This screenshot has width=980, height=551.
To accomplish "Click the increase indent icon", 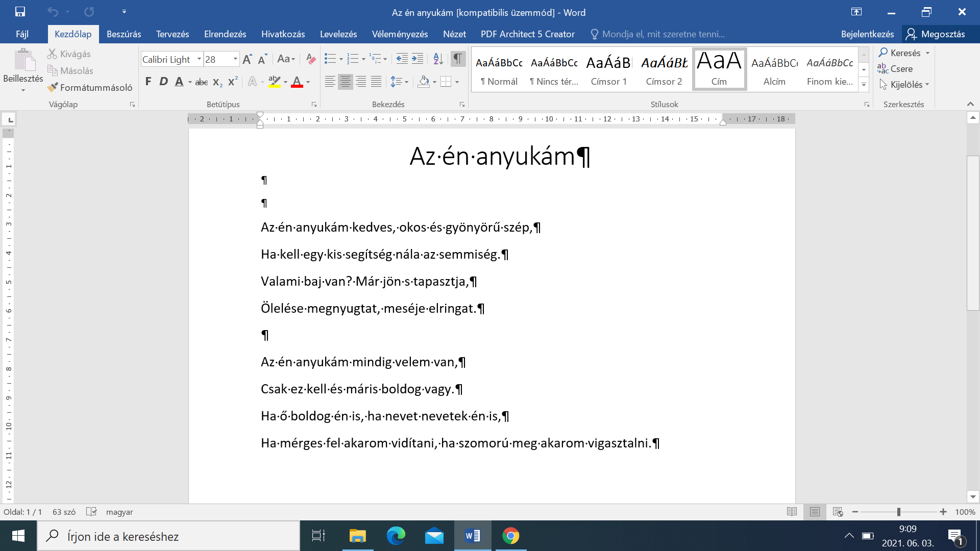I will coord(418,59).
